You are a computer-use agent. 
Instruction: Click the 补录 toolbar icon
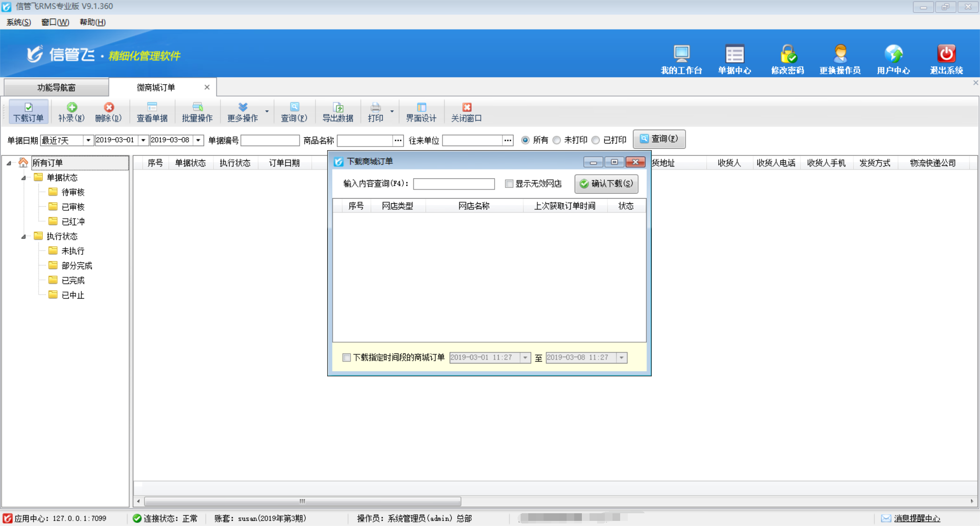coord(71,111)
